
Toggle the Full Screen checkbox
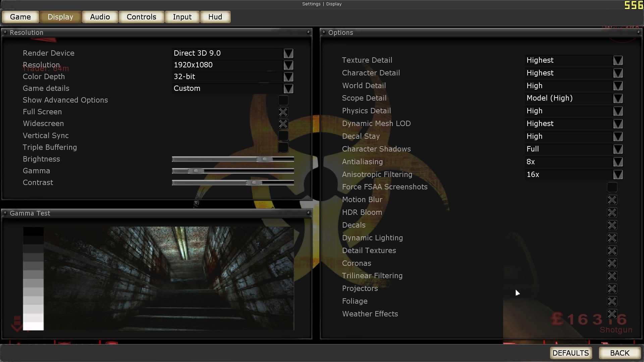[x=283, y=112]
